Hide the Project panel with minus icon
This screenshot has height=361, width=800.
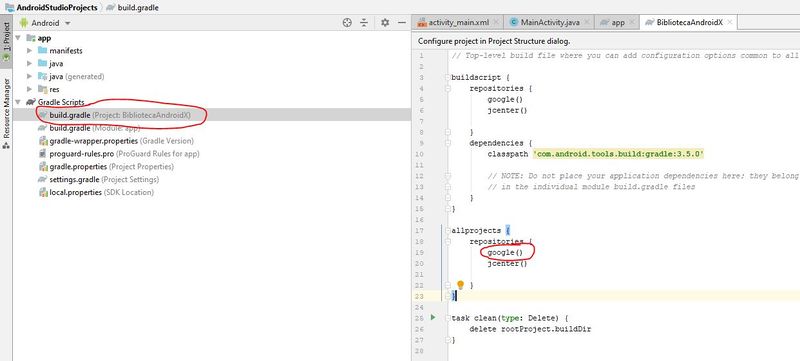click(x=402, y=22)
